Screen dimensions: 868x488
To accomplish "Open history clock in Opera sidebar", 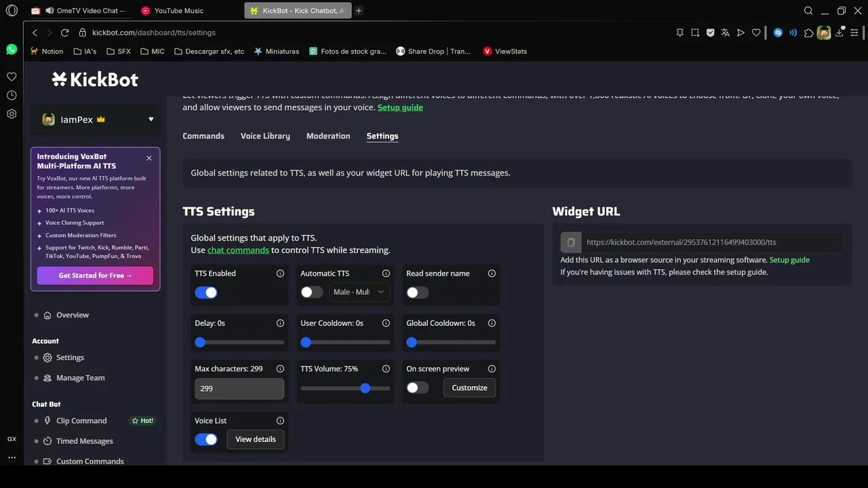I will click(x=12, y=96).
